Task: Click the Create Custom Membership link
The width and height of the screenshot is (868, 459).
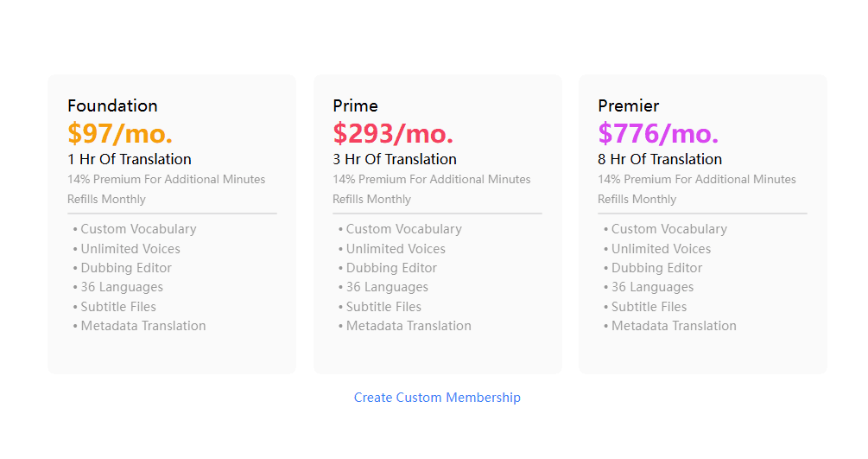Action: tap(437, 398)
